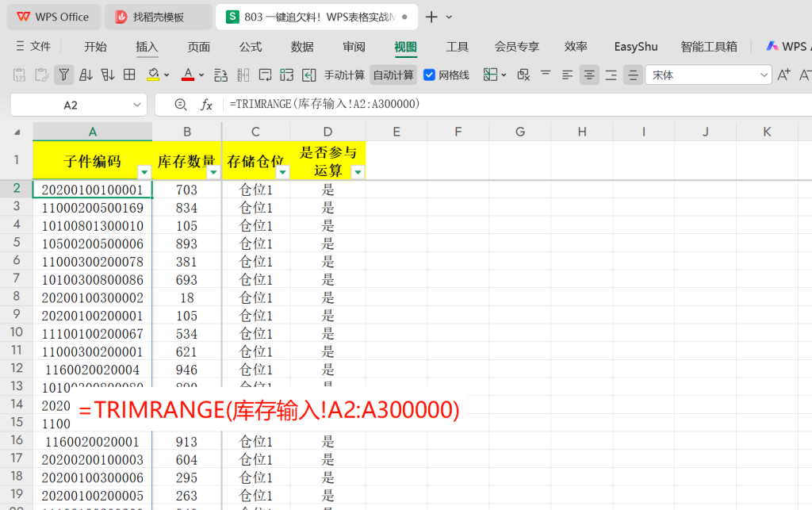
Task: Click the split columns icon
Action: 243,75
